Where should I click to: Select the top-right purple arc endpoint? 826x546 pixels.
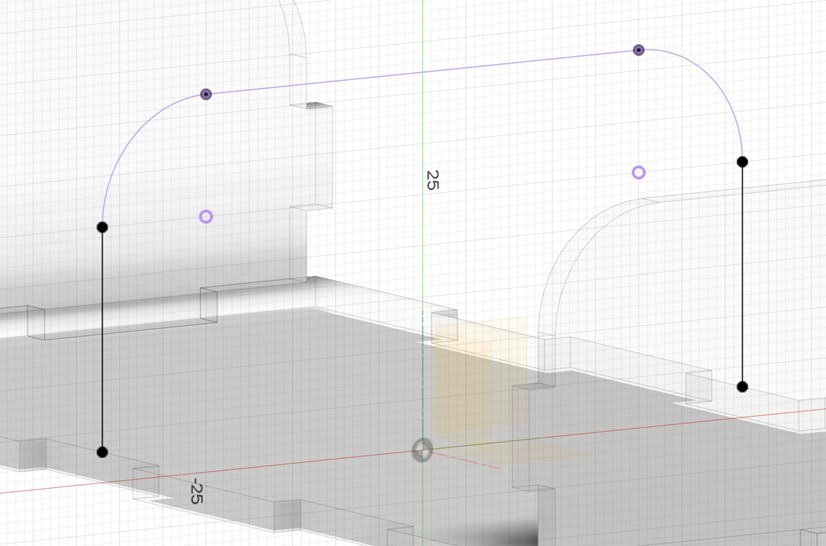pyautogui.click(x=639, y=50)
